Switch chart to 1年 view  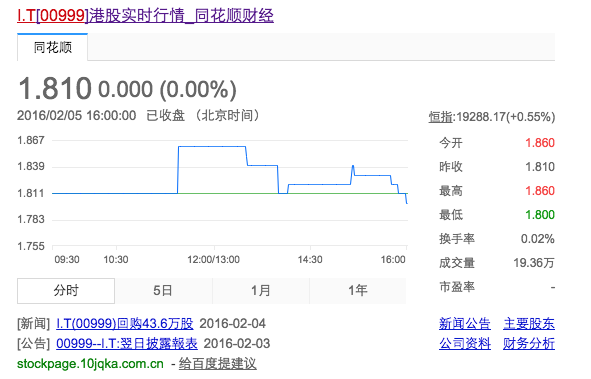click(358, 290)
